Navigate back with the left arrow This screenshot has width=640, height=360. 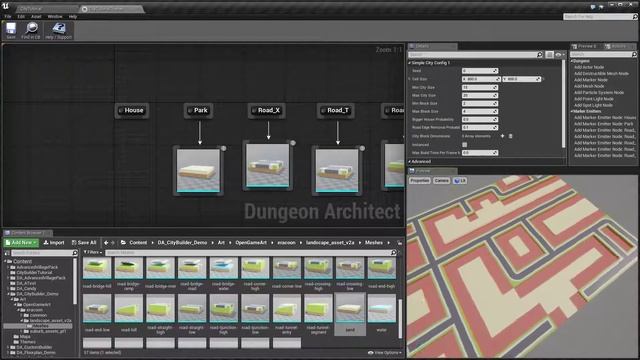pos(106,242)
